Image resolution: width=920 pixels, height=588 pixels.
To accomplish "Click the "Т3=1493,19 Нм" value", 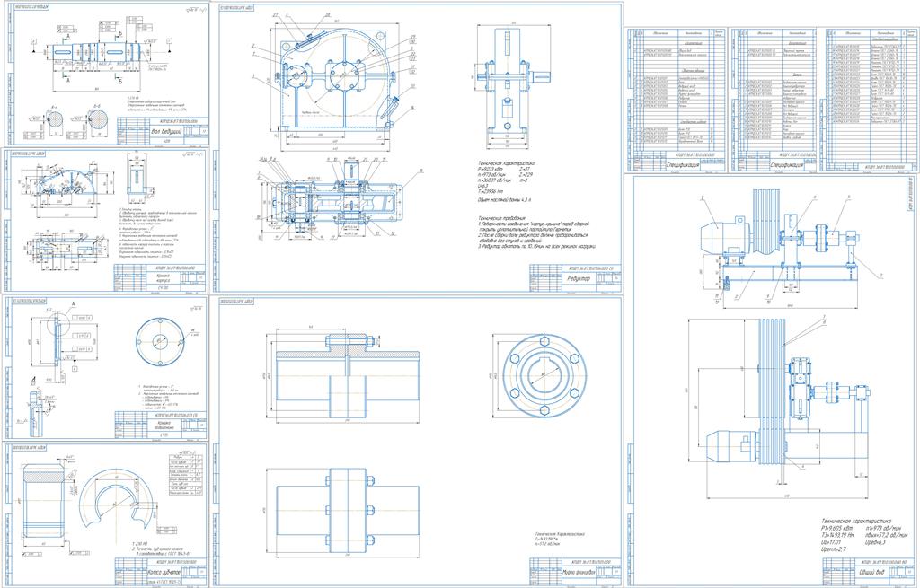I will click(840, 535).
